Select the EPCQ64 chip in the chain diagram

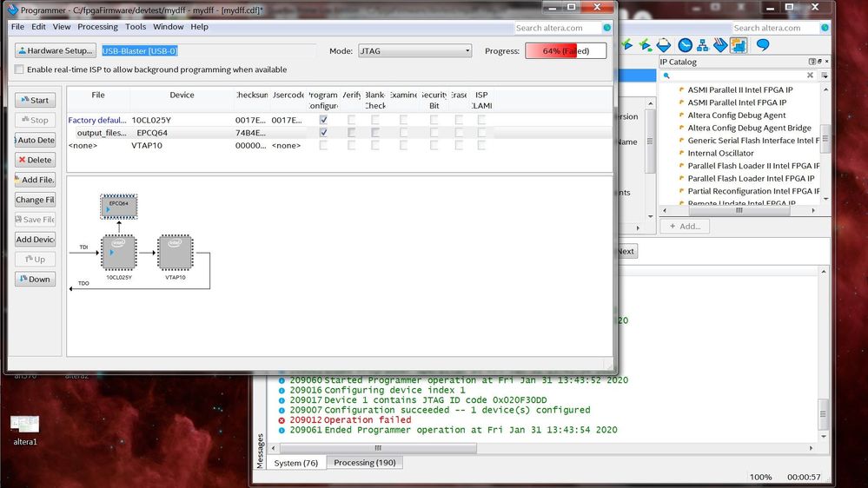pyautogui.click(x=118, y=207)
